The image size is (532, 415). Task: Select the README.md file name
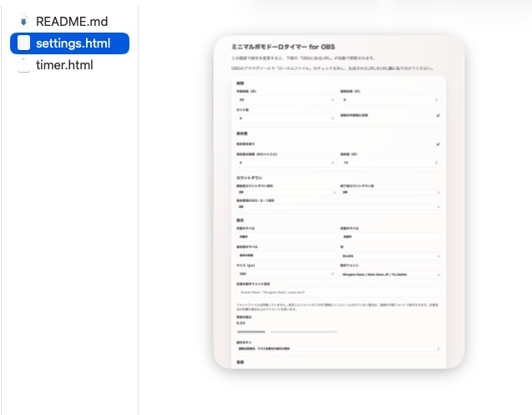[x=72, y=22]
